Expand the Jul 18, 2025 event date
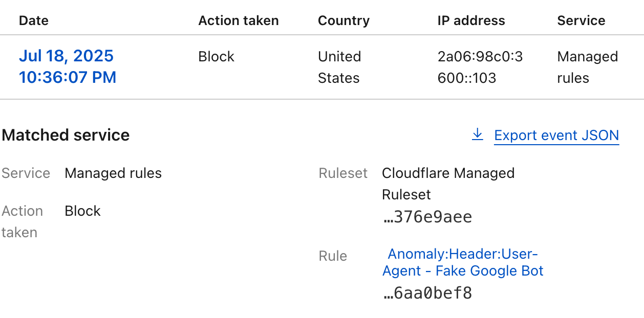This screenshot has height=318, width=644. [x=68, y=66]
